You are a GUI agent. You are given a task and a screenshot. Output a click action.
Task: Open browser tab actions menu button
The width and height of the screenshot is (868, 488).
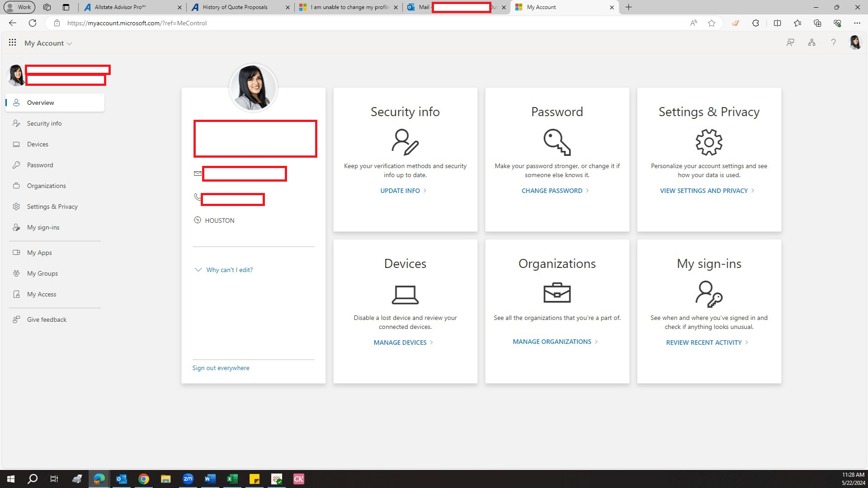[x=66, y=7]
